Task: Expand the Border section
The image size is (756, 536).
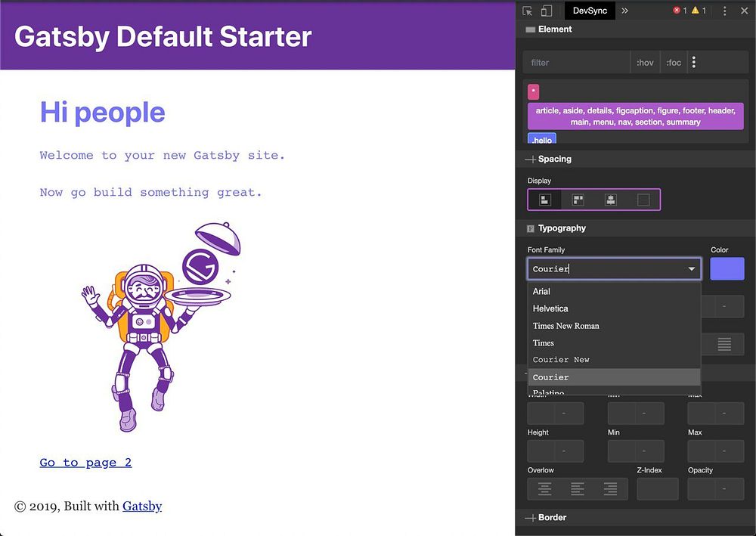Action: [636, 518]
